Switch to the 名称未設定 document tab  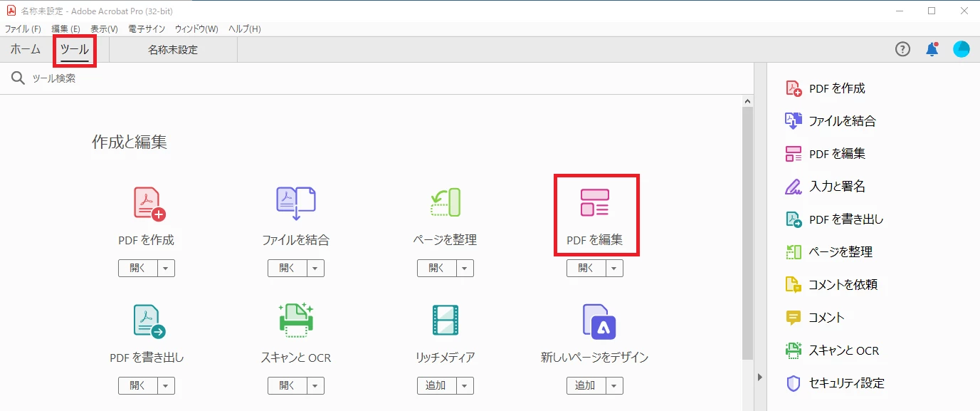point(173,50)
